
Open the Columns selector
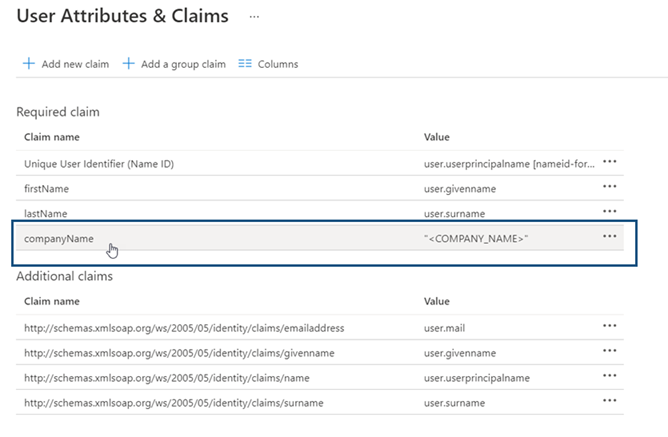click(x=268, y=64)
